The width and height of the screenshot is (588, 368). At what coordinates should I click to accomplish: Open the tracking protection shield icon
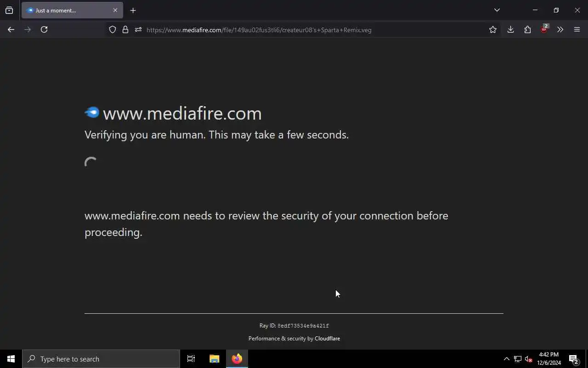(x=113, y=30)
